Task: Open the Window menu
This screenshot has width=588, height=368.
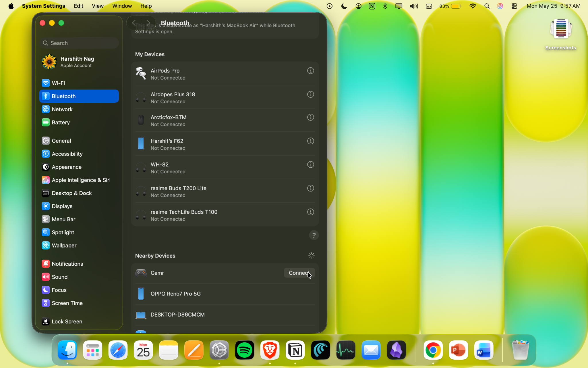Action: tap(122, 6)
